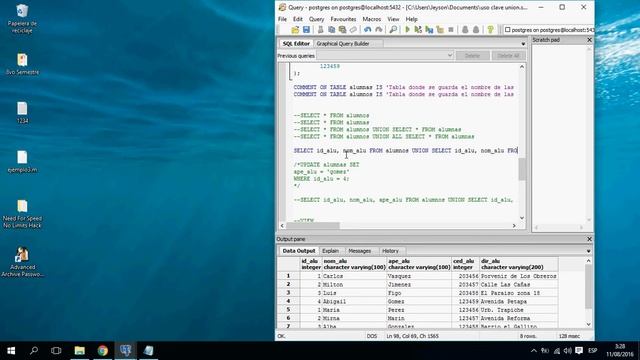The image size is (640, 360).
Task: Click the nom_alu column header
Action: tap(354, 264)
